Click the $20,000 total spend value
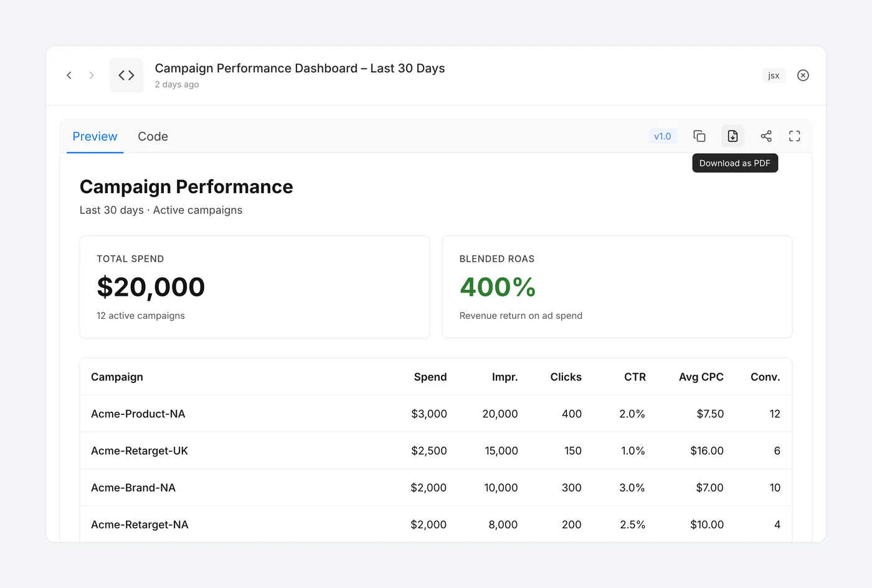Image resolution: width=872 pixels, height=588 pixels. click(x=151, y=287)
